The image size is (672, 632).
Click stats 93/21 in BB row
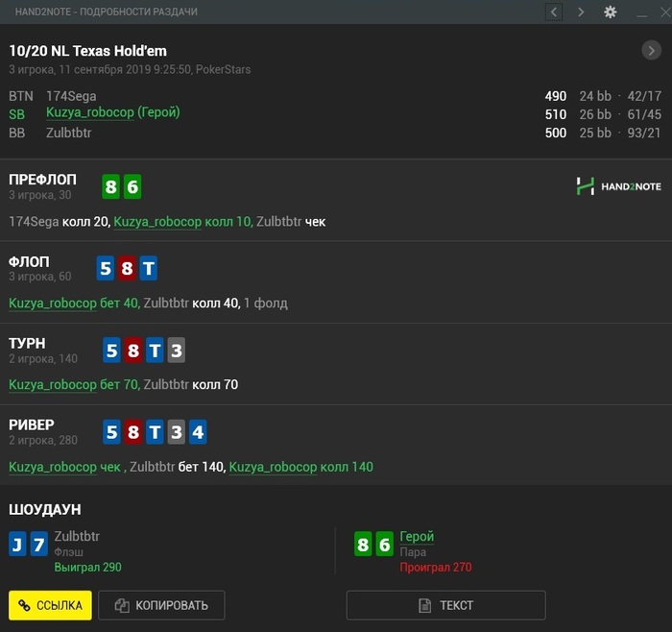point(644,133)
